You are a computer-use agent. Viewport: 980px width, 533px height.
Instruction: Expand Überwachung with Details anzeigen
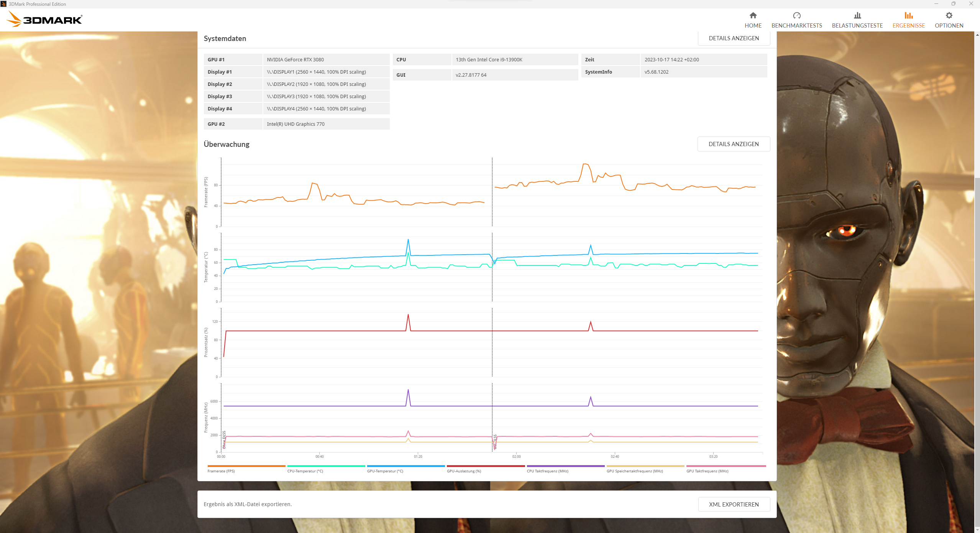coord(733,144)
